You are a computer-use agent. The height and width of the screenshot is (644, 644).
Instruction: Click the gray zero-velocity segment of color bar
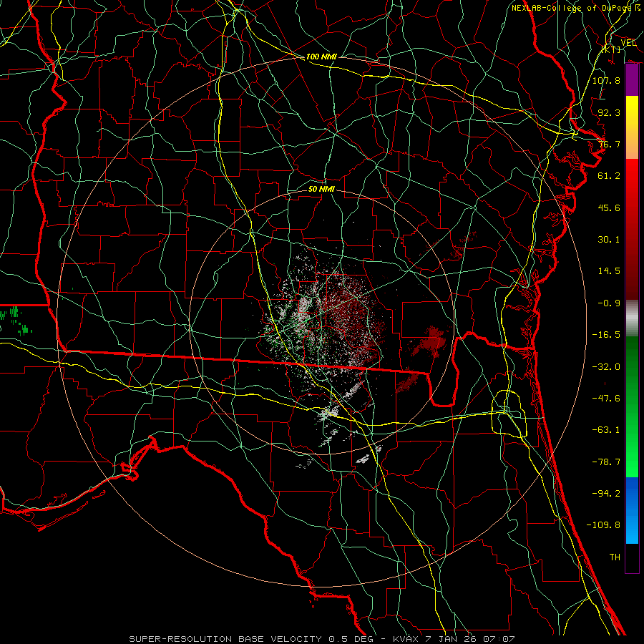[632, 316]
